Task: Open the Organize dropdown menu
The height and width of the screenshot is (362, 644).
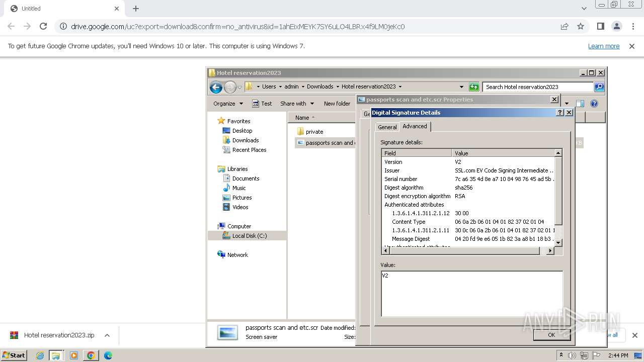Action: point(228,104)
